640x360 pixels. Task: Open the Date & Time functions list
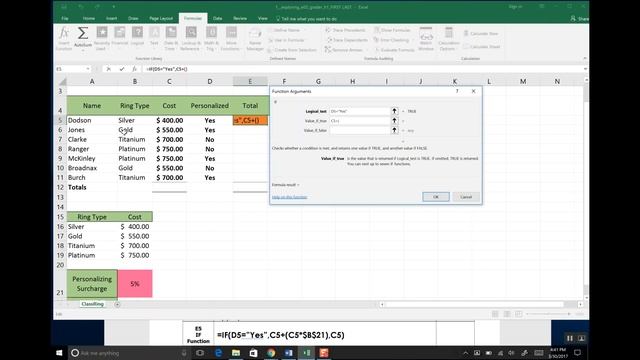[171, 38]
